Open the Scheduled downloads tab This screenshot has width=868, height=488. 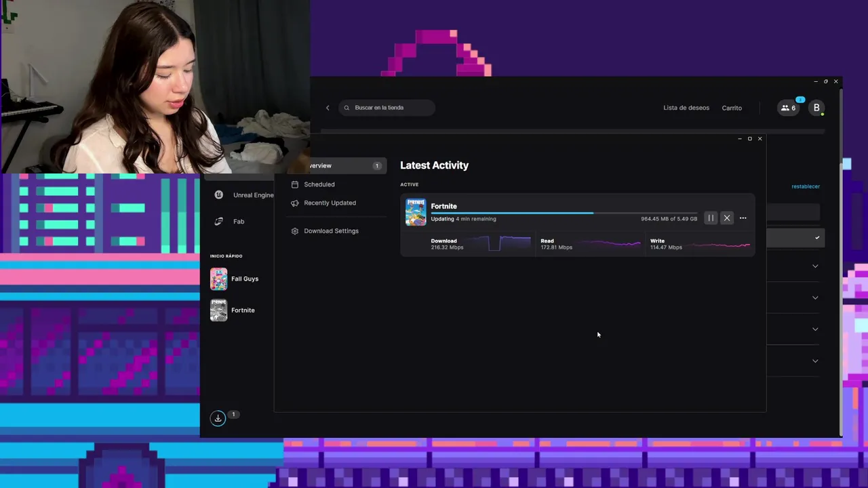tap(319, 184)
